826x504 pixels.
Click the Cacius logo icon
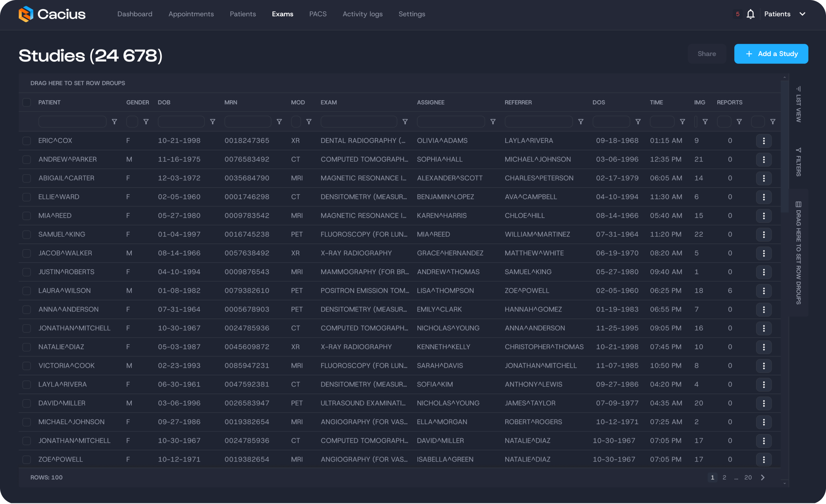click(26, 14)
